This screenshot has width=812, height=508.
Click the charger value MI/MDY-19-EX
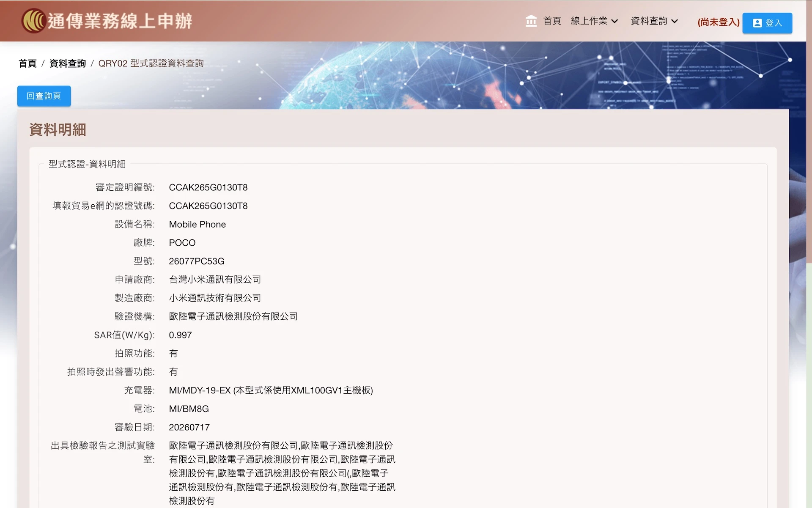(x=271, y=390)
